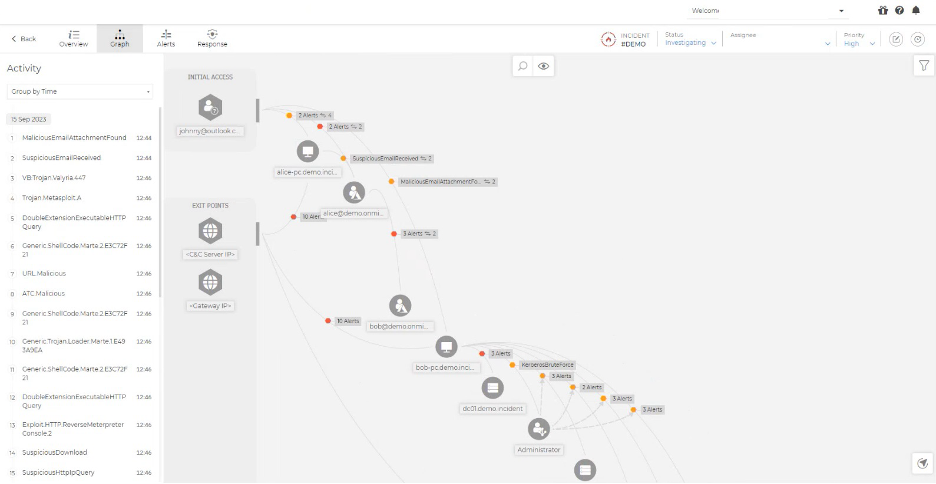Select the C&C Server IP globe node
Screen dimensions: 936x484
click(x=210, y=231)
